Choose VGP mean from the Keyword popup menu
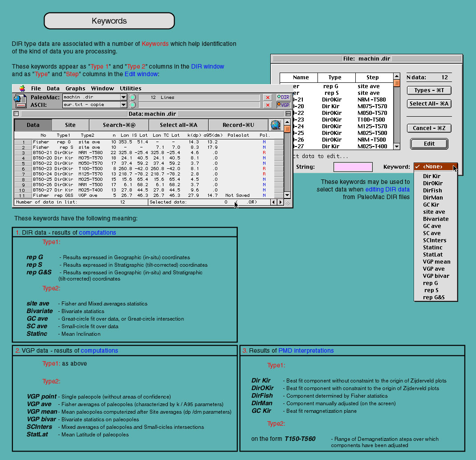Screen dimensions: 476x460 pyautogui.click(x=435, y=262)
